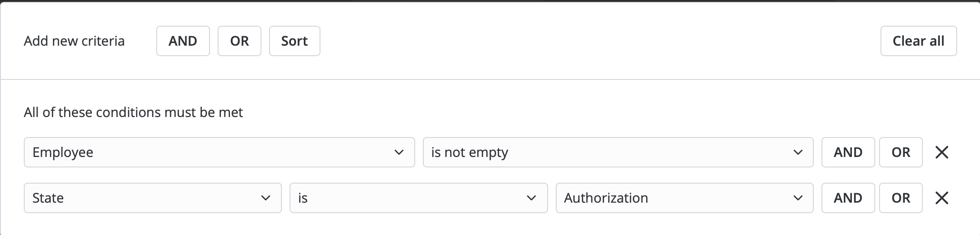Screen dimensions: 980x235
Task: Click chevron arrow on Employee field selector
Action: tap(399, 152)
